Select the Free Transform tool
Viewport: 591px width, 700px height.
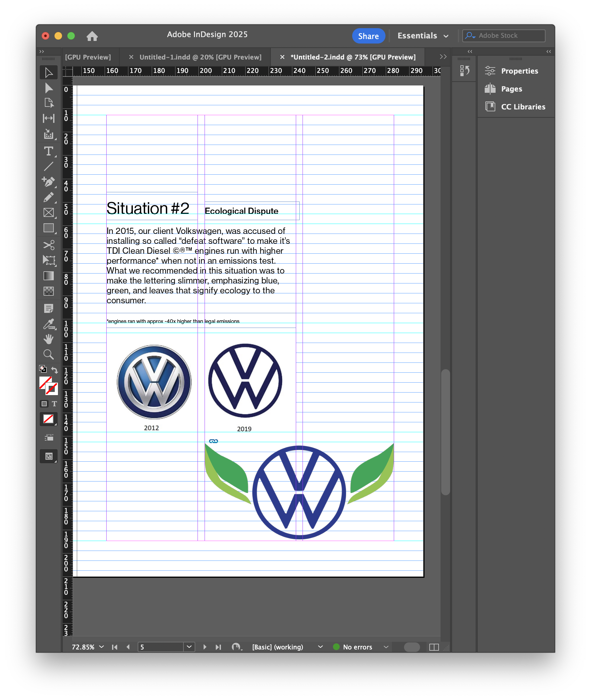49,260
